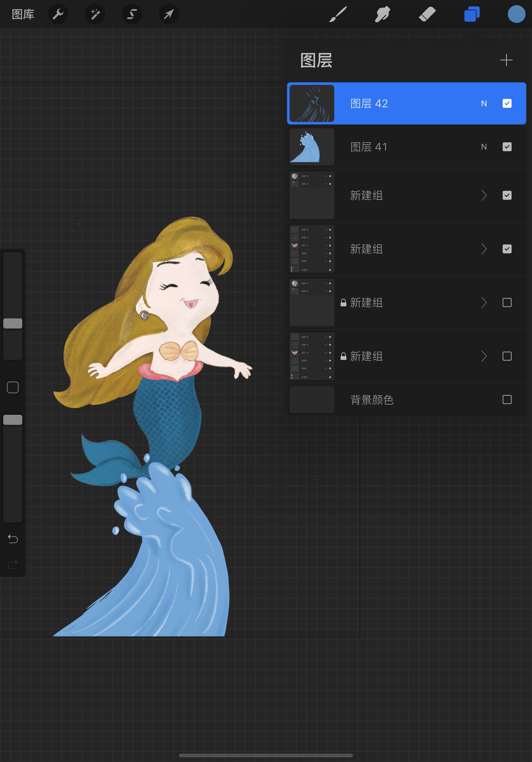This screenshot has width=532, height=762.
Task: Open the Adjustments magic wand menu
Action: 95,14
